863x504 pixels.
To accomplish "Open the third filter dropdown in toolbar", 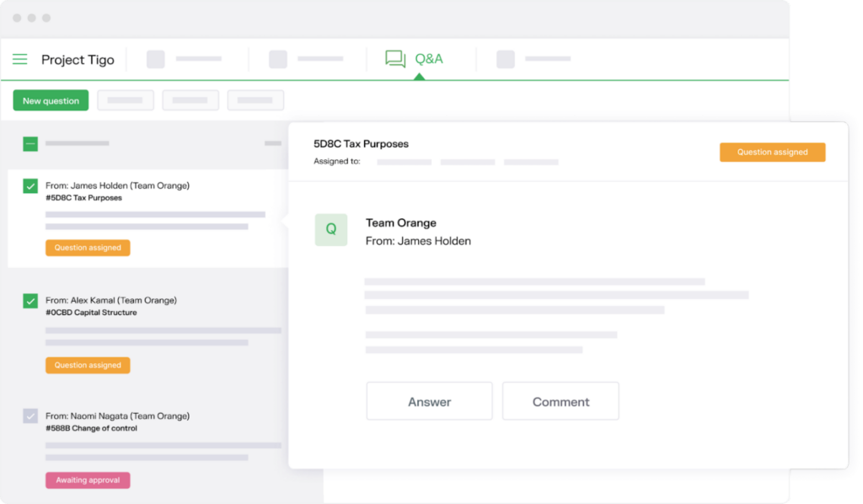I will 255,99.
